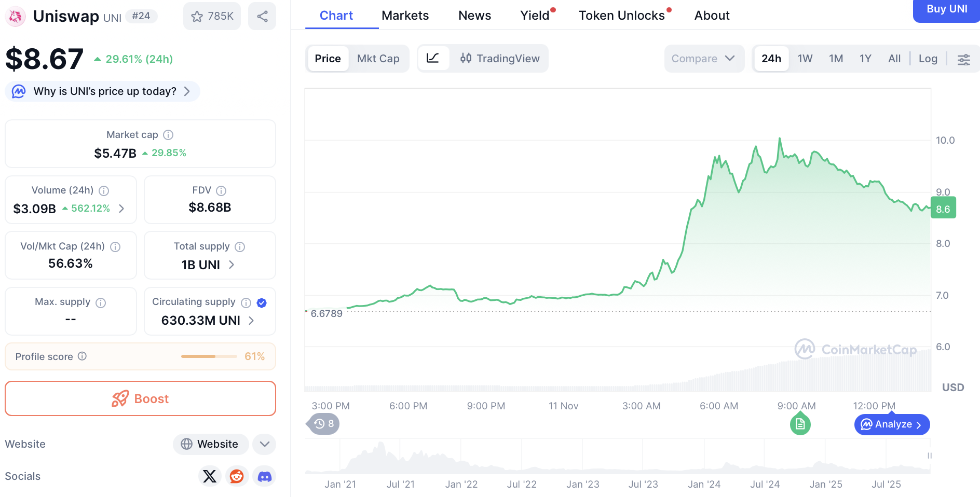
Task: Click the Buy UNI button
Action: pos(946,9)
